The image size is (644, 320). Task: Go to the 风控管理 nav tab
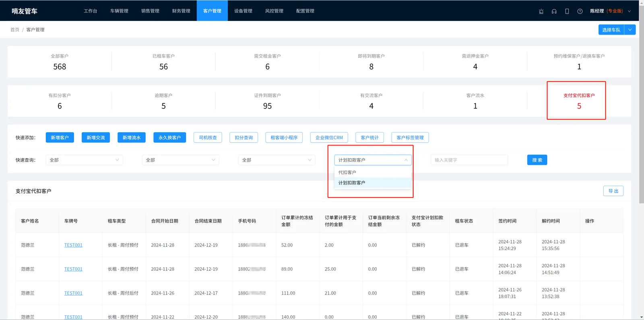tap(274, 11)
